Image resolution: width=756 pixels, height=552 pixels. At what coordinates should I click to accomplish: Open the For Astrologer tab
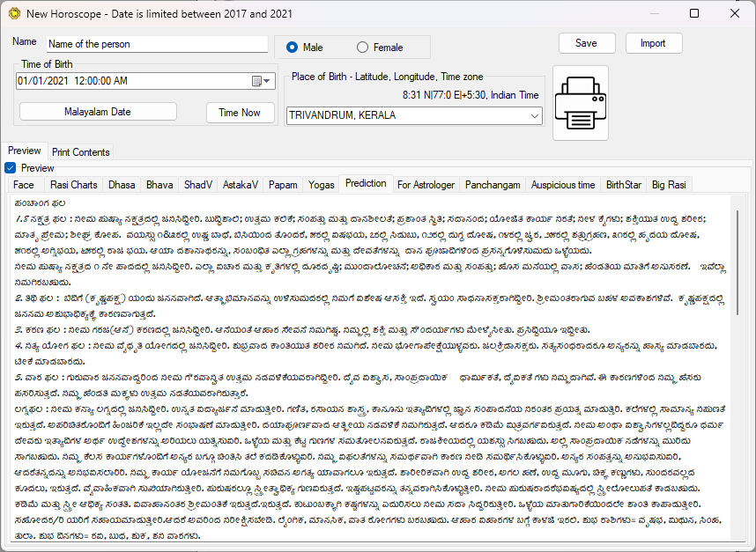click(x=426, y=185)
